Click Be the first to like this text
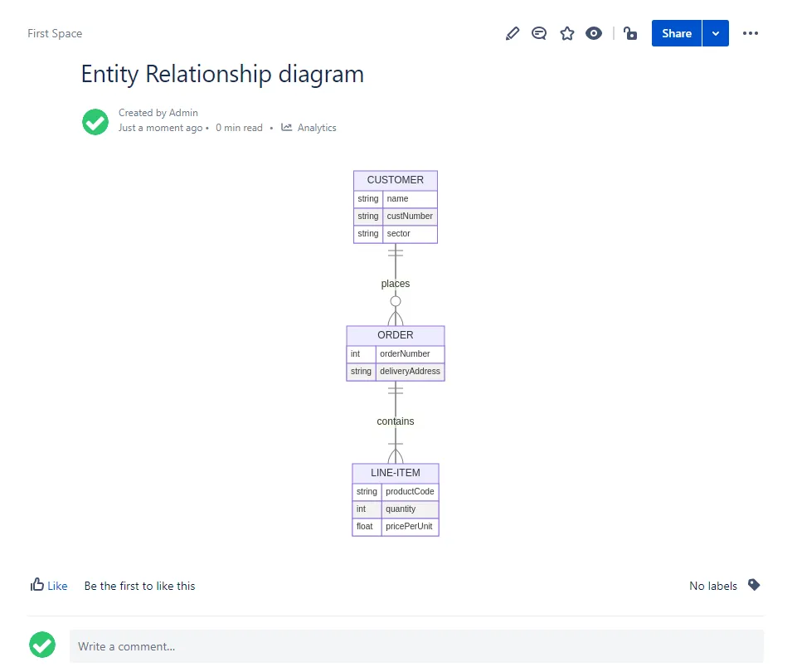Image resolution: width=797 pixels, height=672 pixels. (140, 586)
